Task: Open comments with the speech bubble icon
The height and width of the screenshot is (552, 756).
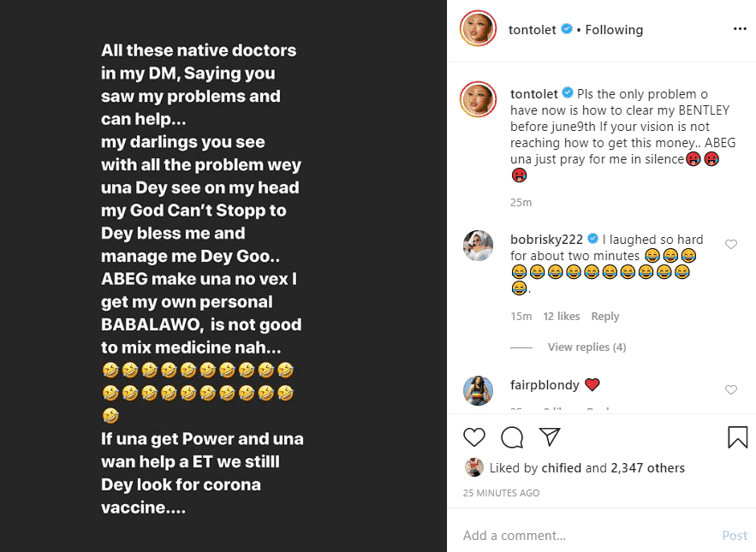Action: 512,437
